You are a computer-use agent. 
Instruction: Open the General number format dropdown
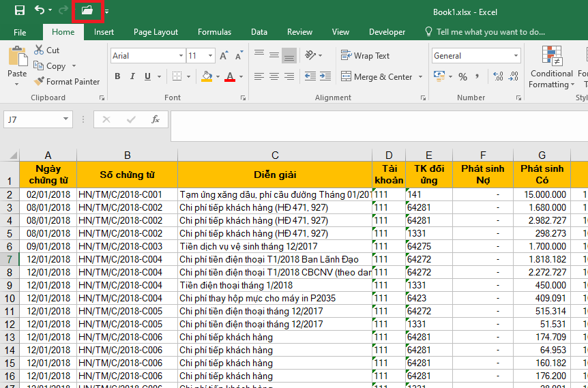click(x=516, y=56)
